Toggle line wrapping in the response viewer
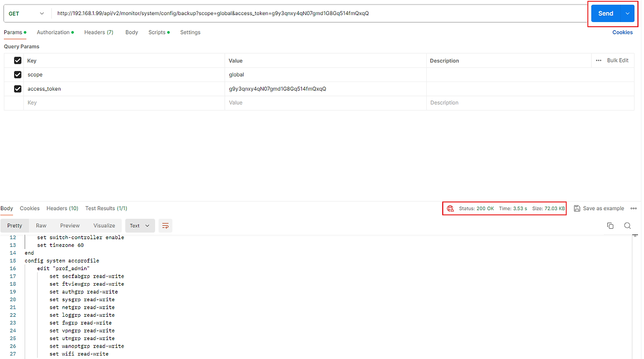This screenshot has height=359, width=644. point(166,226)
